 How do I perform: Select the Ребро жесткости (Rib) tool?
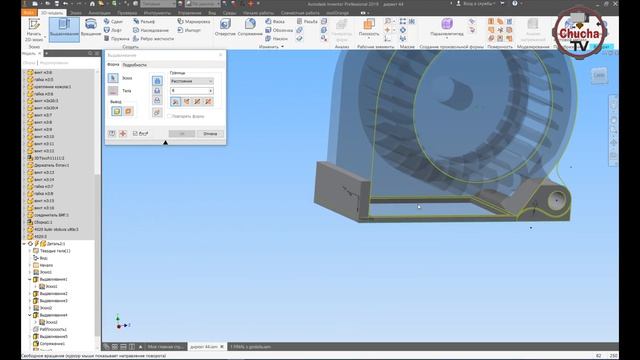point(153,39)
